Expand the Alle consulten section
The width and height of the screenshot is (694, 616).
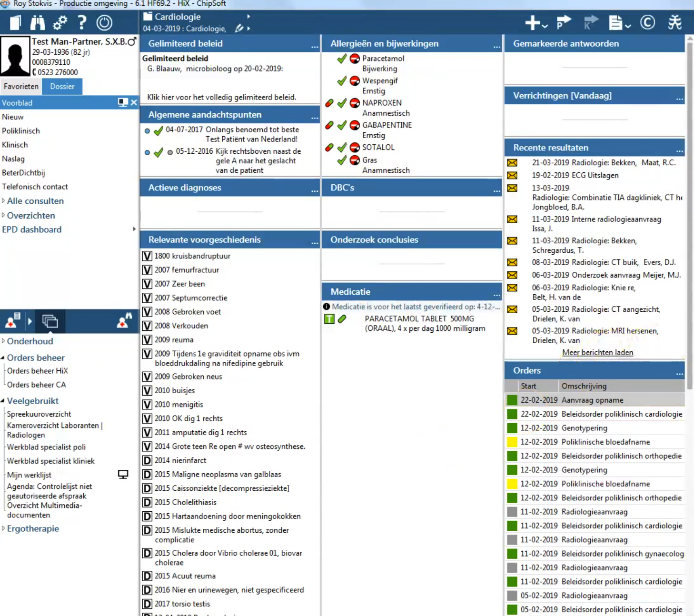[3, 201]
